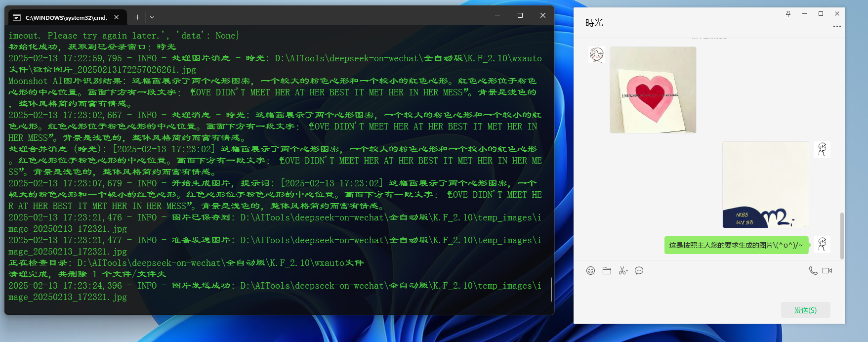Open the chat info three-dots menu
The height and width of the screenshot is (342, 868).
837,26
